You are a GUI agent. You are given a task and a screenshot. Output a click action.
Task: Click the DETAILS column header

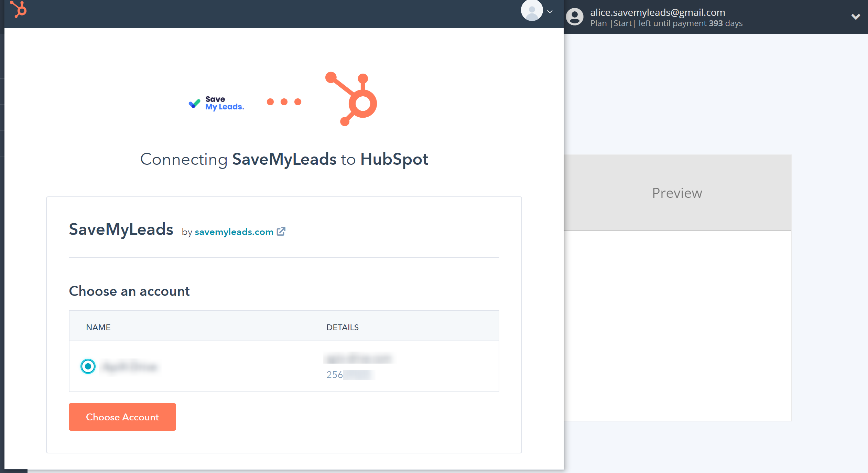click(343, 327)
